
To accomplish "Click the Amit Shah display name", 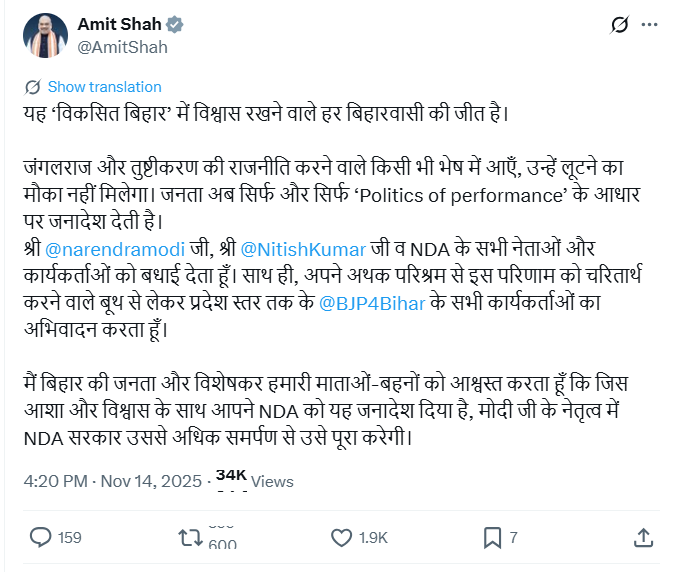I will [118, 26].
